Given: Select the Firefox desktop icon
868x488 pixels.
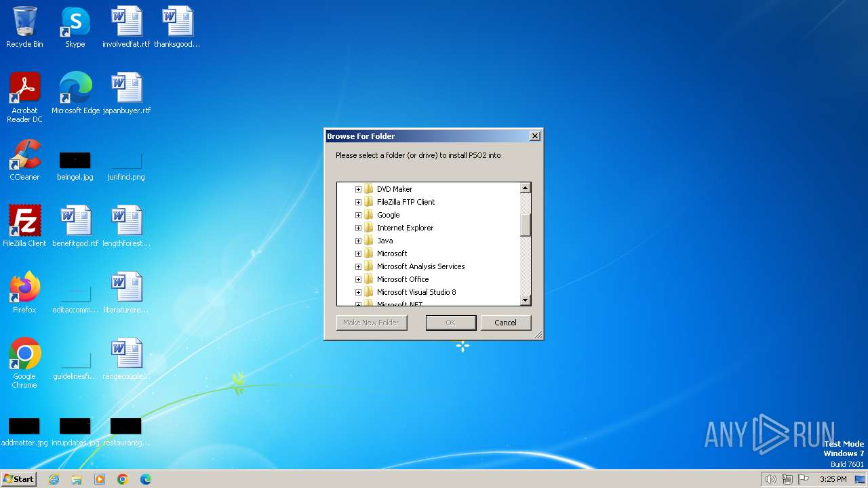Looking at the screenshot, I should [x=24, y=293].
